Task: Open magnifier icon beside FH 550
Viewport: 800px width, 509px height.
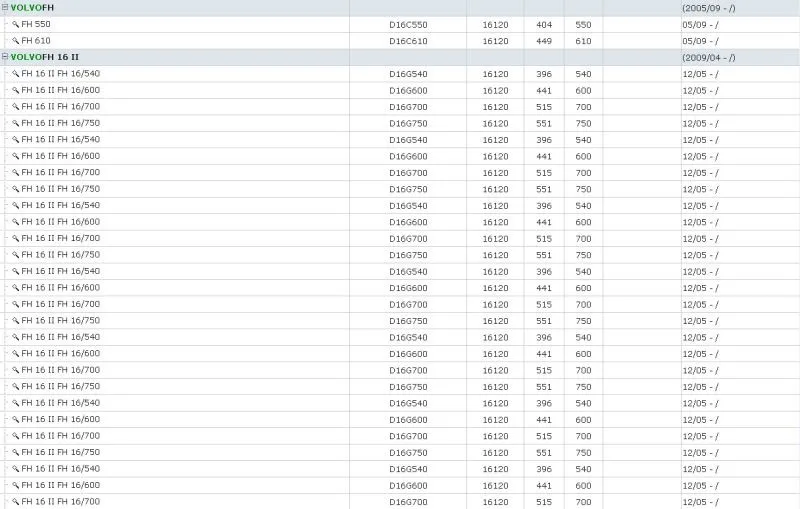Action: (16, 24)
